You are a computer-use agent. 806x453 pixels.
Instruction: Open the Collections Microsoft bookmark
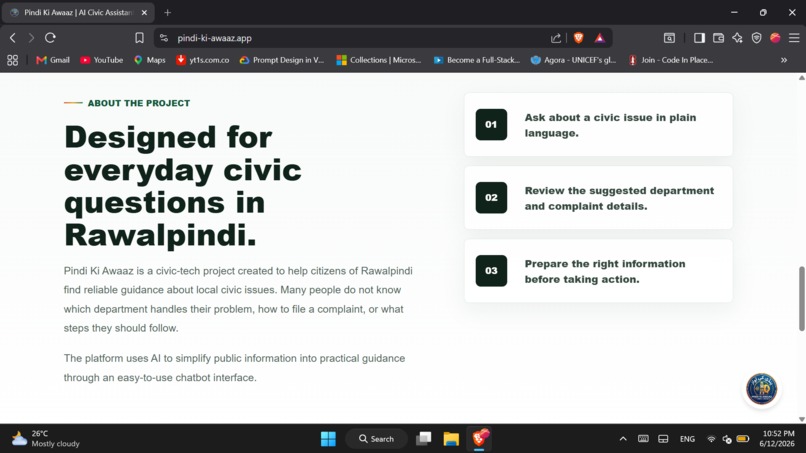pyautogui.click(x=378, y=60)
